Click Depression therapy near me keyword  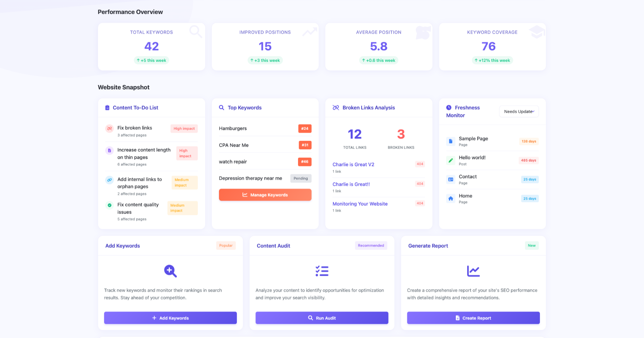(250, 178)
